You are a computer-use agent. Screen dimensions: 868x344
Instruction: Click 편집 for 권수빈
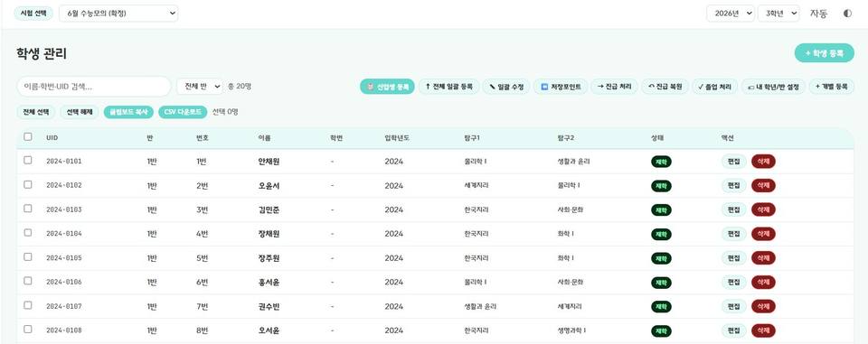(734, 306)
